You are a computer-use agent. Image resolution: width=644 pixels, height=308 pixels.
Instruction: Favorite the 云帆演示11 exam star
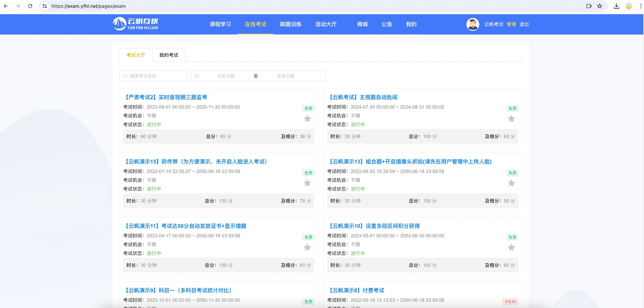coord(307,247)
